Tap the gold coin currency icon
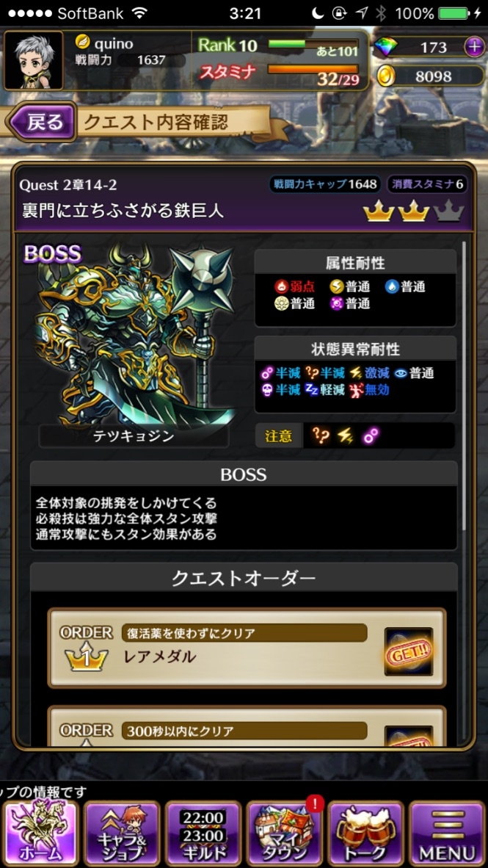The height and width of the screenshot is (868, 488). pyautogui.click(x=386, y=76)
